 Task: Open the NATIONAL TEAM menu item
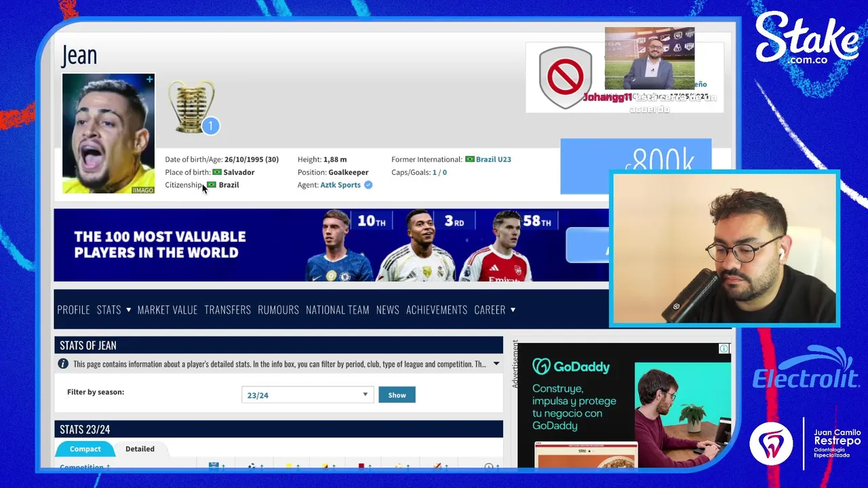tap(337, 310)
